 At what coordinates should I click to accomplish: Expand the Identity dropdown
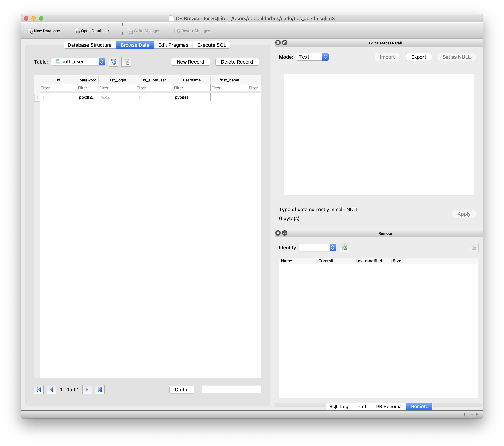(x=317, y=247)
